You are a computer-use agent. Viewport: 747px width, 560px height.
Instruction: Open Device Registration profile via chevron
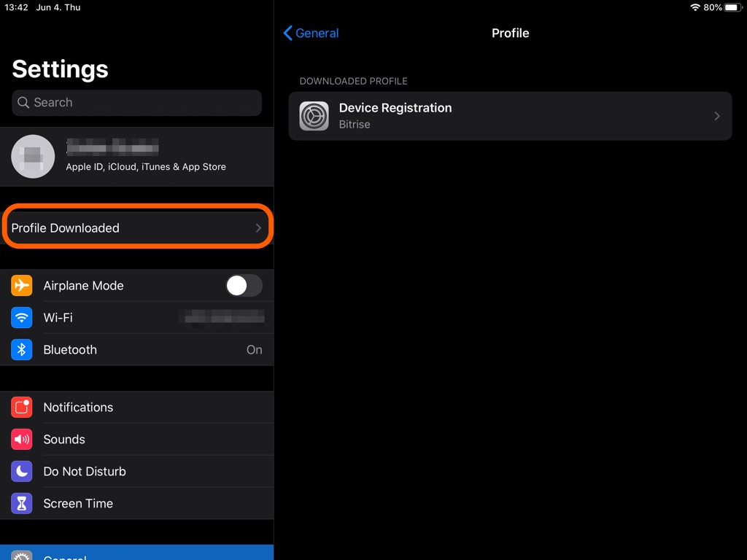[717, 116]
